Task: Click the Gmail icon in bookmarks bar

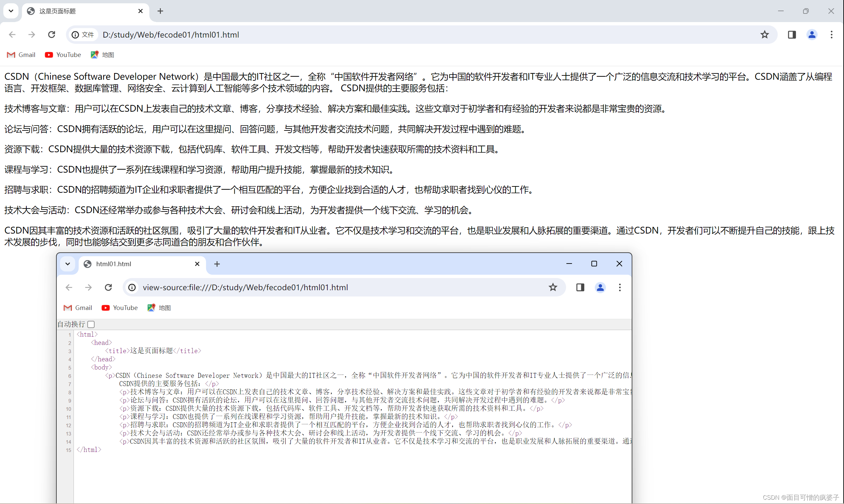Action: click(x=13, y=55)
